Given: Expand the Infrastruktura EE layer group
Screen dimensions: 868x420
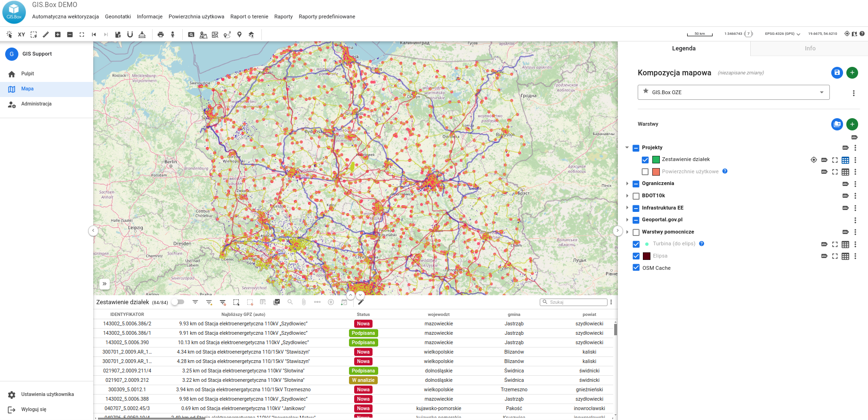Looking at the screenshot, I should tap(627, 208).
